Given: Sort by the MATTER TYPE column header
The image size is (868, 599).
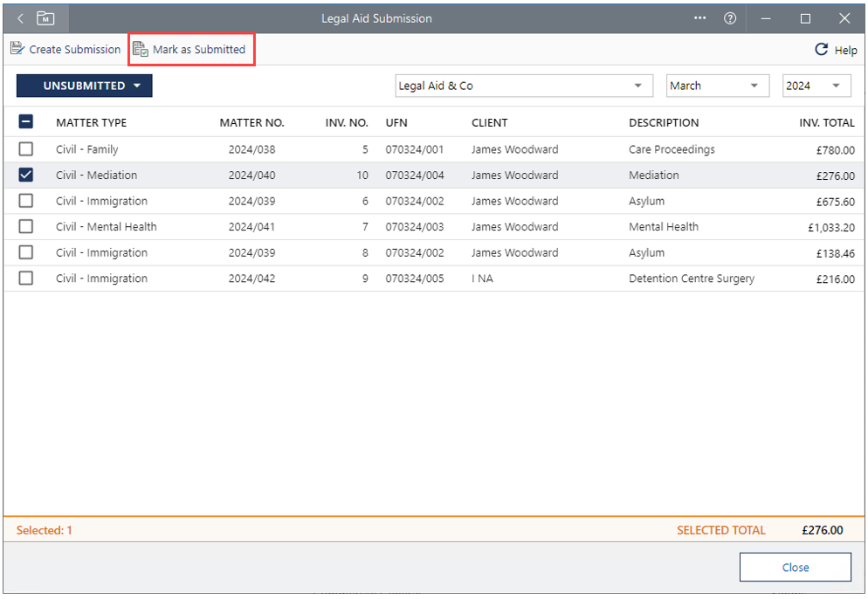Looking at the screenshot, I should click(x=91, y=123).
